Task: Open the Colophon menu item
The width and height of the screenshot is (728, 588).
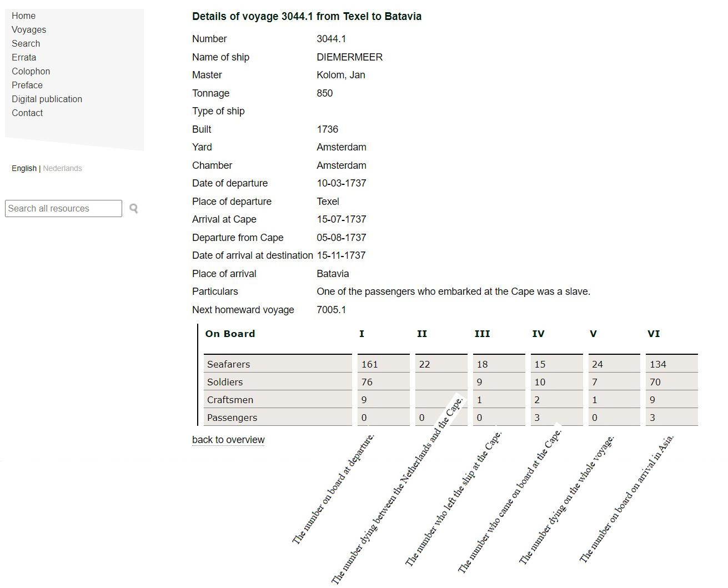Action: coord(31,71)
